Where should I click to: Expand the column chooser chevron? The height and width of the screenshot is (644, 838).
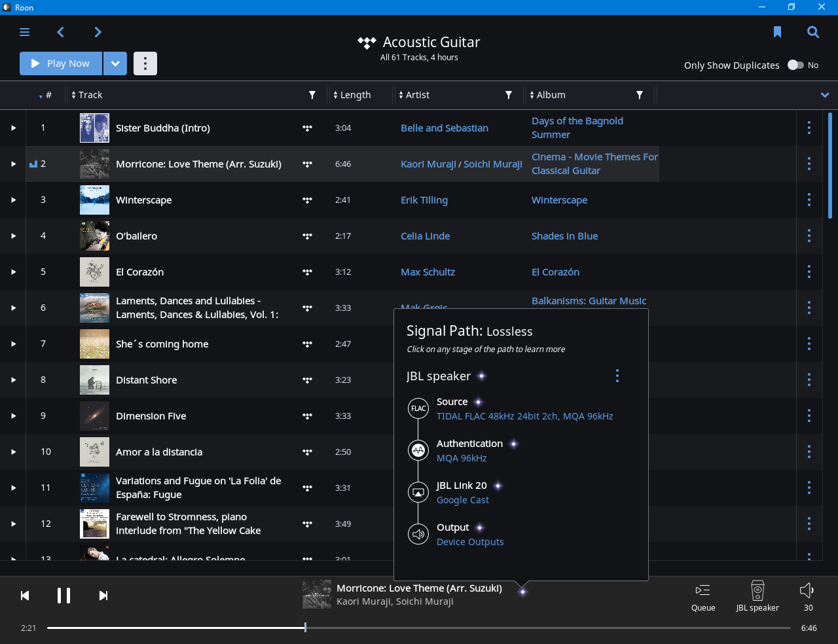click(825, 95)
